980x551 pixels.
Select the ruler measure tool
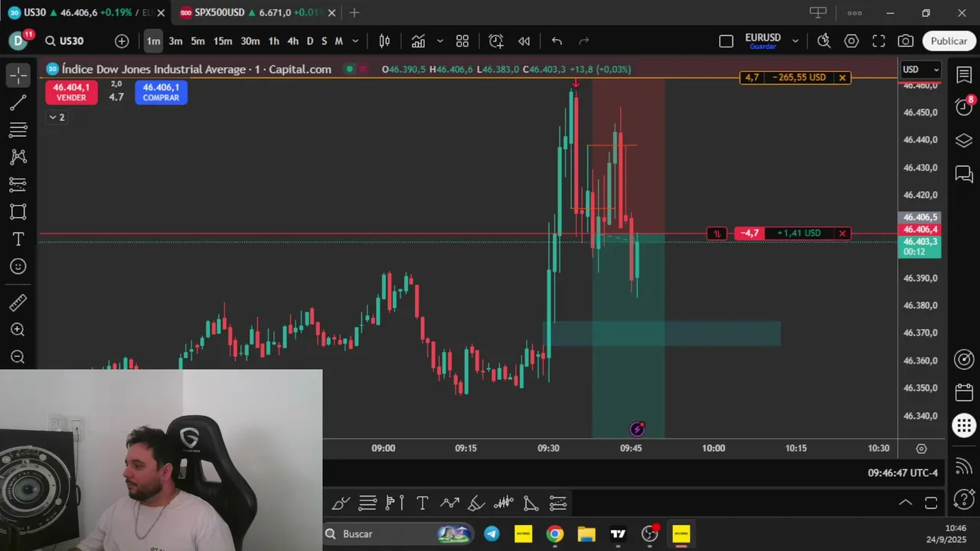pos(18,303)
